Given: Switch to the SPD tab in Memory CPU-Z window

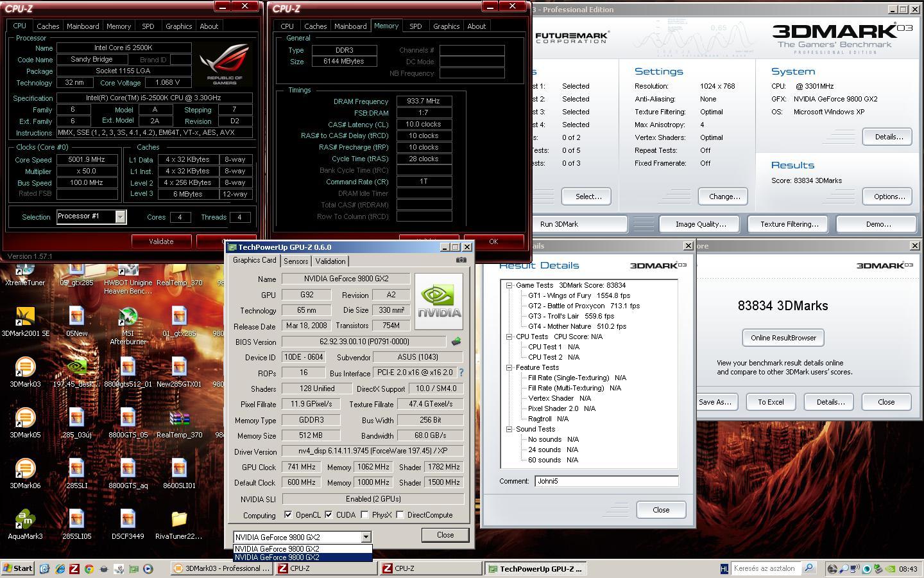Looking at the screenshot, I should point(416,26).
